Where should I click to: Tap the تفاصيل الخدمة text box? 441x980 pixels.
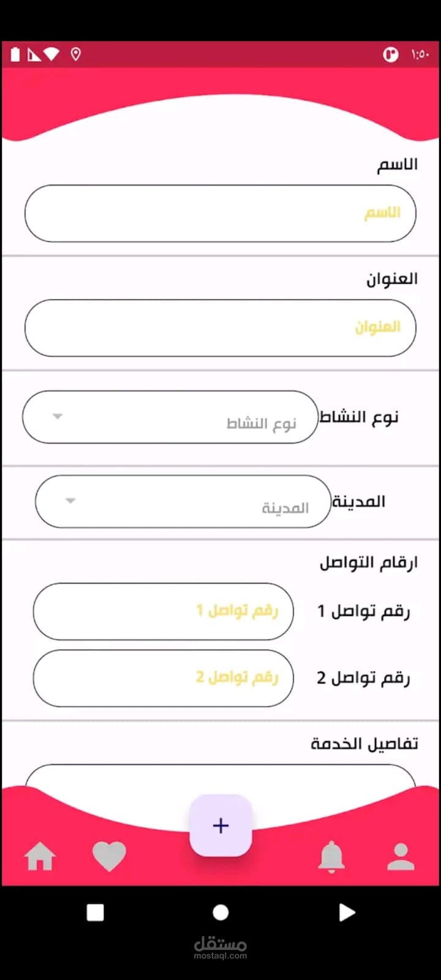tap(221, 777)
